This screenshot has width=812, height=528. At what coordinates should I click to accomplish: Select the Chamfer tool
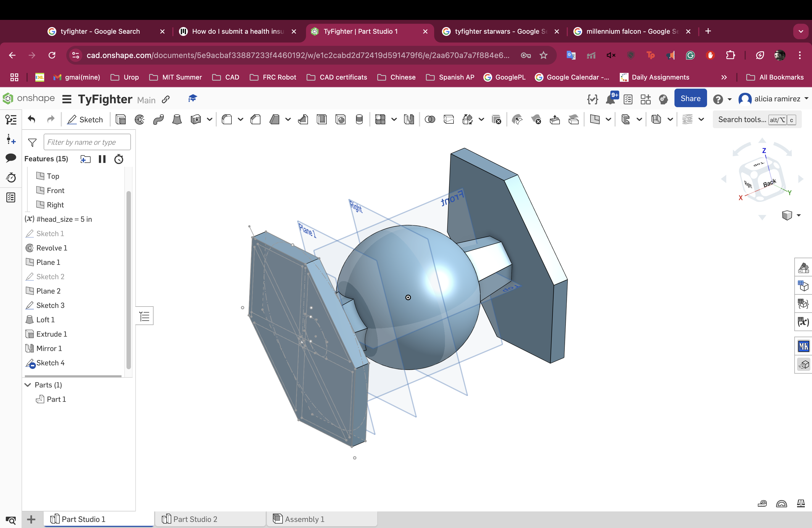[x=255, y=120]
